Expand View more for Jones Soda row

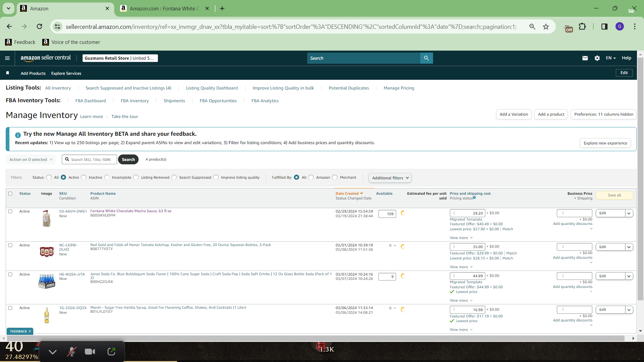[461, 300]
